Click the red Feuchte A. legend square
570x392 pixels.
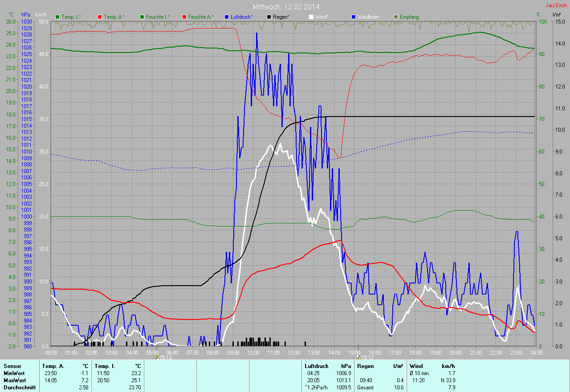point(183,17)
